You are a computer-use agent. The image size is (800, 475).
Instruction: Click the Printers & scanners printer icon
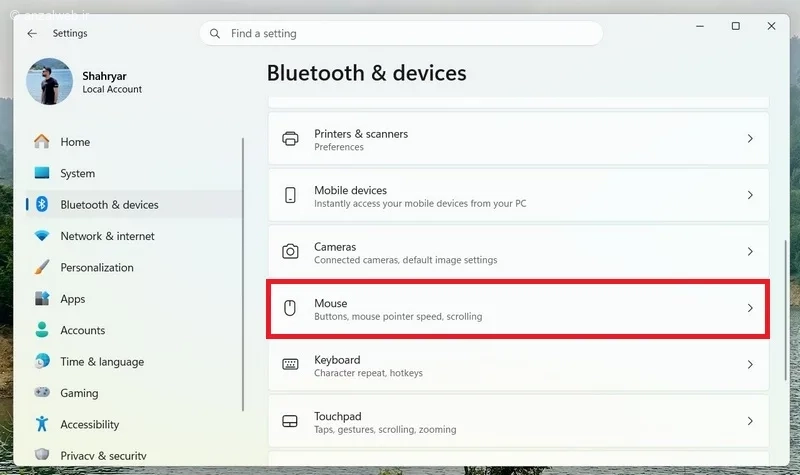[x=290, y=139]
